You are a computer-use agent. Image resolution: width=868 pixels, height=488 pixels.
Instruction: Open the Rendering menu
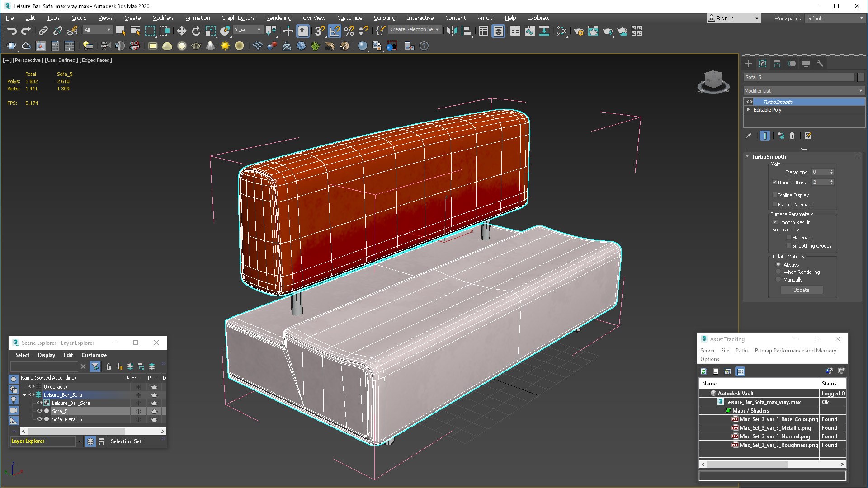point(278,18)
